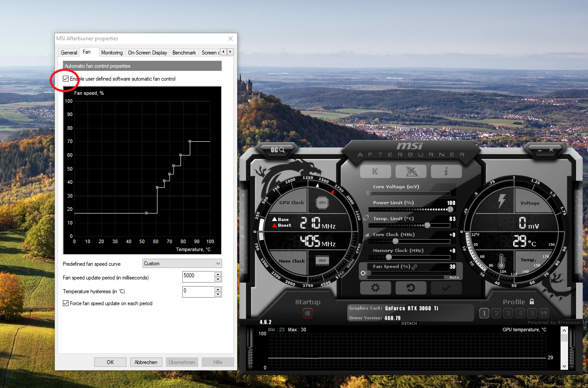Click the GPU chip icon in clock gauge
The height and width of the screenshot is (388, 588).
click(322, 202)
